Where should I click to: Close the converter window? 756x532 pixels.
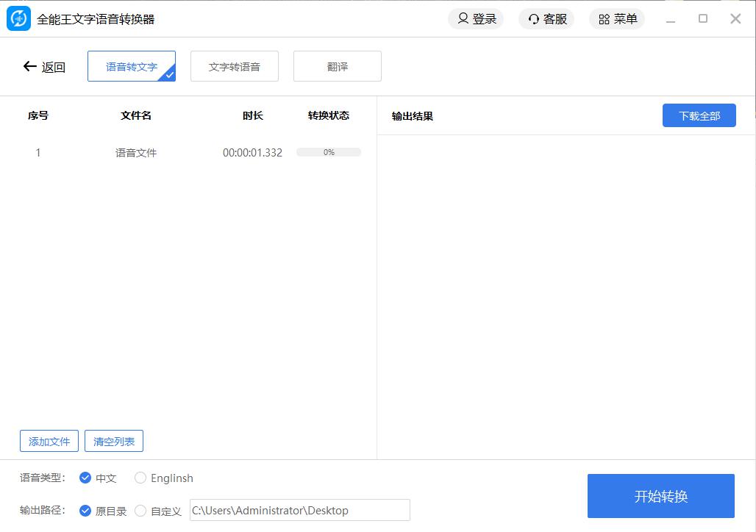(x=735, y=19)
